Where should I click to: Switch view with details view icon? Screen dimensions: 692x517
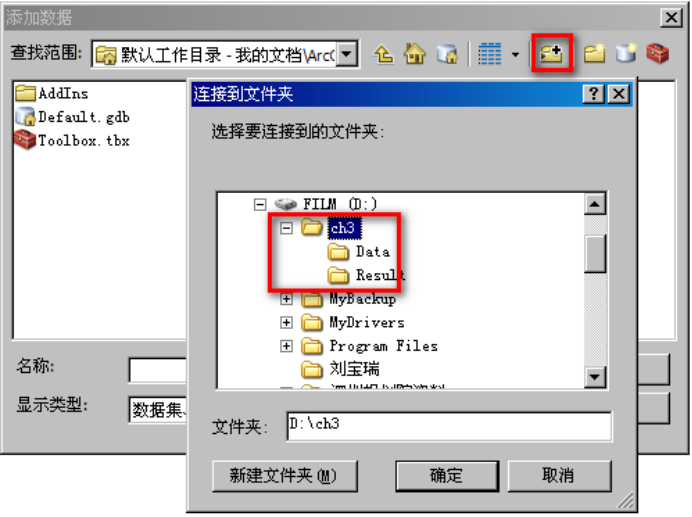coord(490,54)
